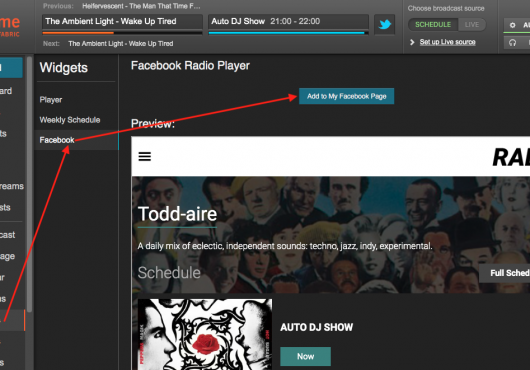Viewport: 530px width, 370px height.
Task: Click the current track title field
Action: (122, 21)
